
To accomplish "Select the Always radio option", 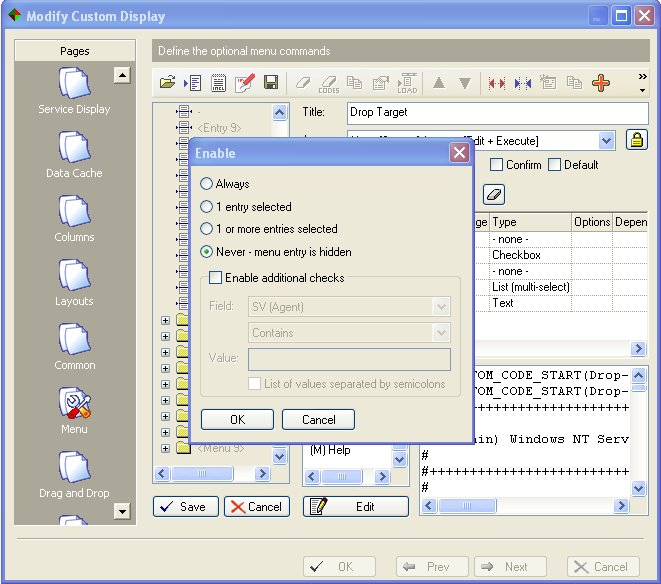I will (207, 184).
